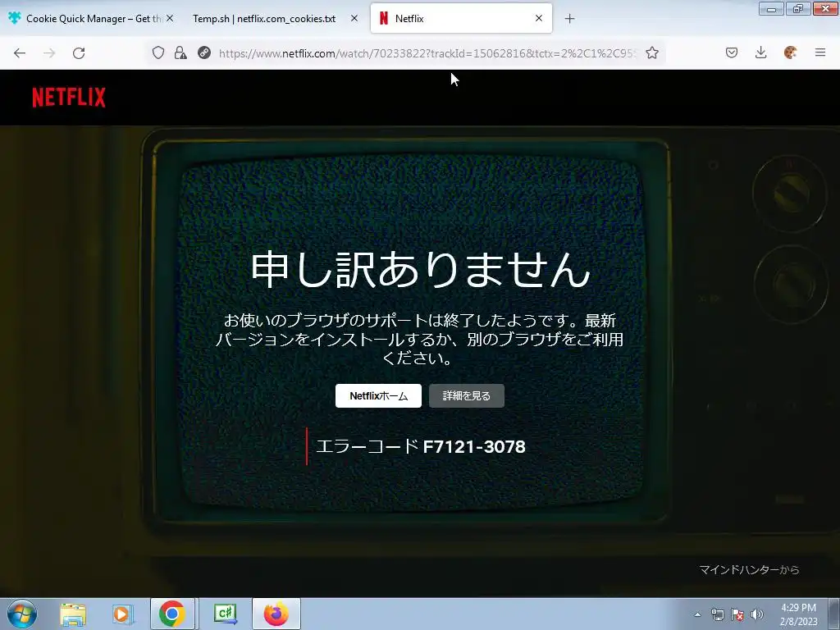Reload the Netflix page

[x=79, y=53]
